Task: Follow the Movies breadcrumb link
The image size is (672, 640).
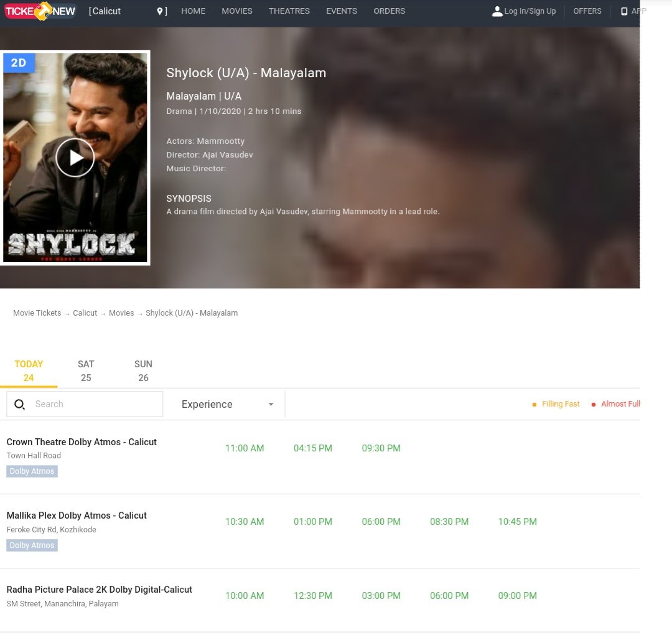Action: (x=121, y=313)
